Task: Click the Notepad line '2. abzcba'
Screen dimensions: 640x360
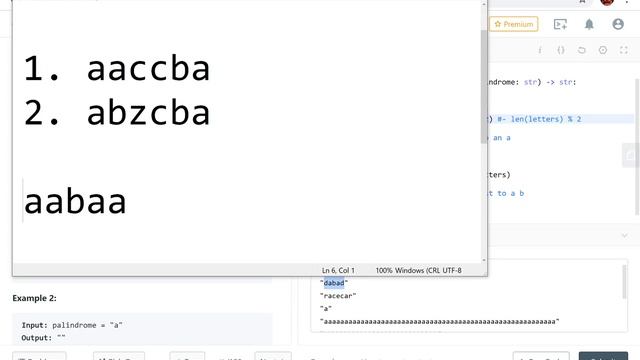Action: click(117, 113)
